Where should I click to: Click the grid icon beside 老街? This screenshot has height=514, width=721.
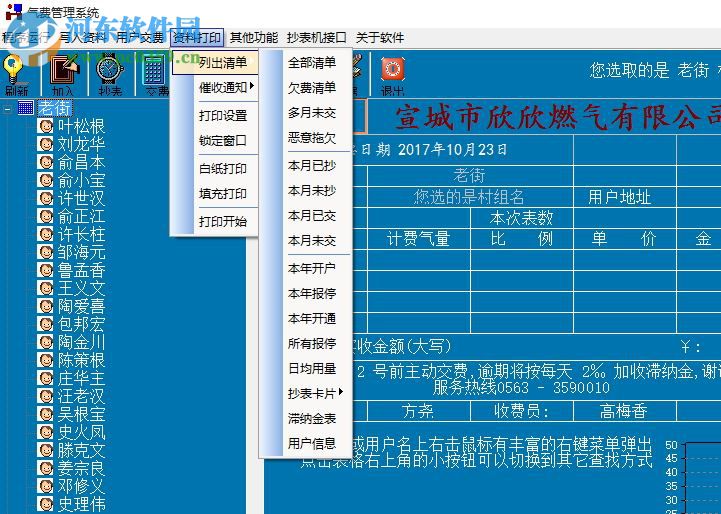coord(25,108)
